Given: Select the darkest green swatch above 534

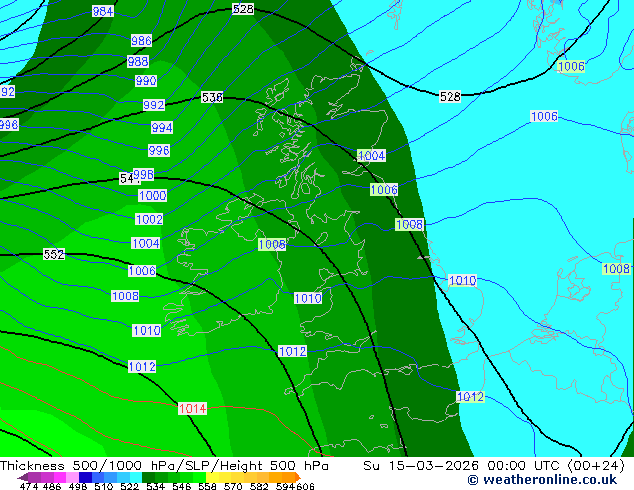Looking at the screenshot, I should 148,477.
